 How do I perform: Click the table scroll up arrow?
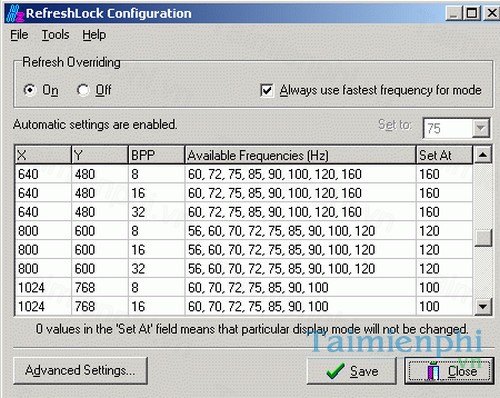[483, 154]
